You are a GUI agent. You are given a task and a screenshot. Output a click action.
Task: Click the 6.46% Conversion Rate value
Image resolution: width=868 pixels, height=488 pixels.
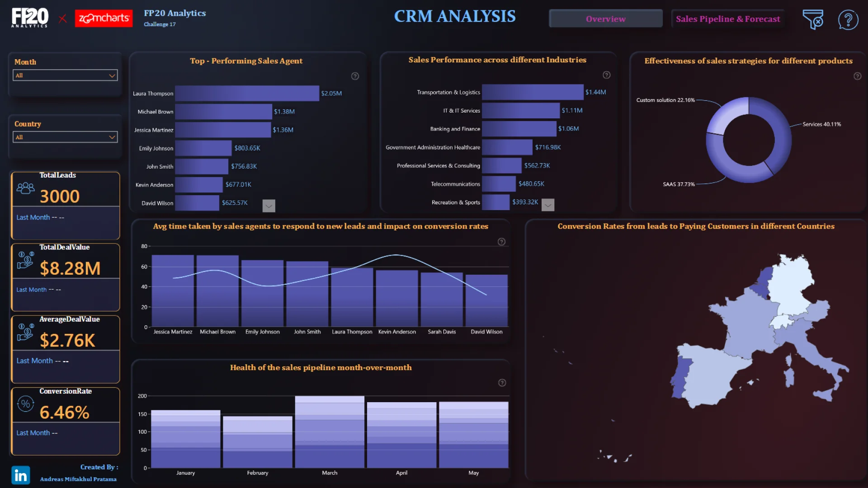tap(64, 412)
